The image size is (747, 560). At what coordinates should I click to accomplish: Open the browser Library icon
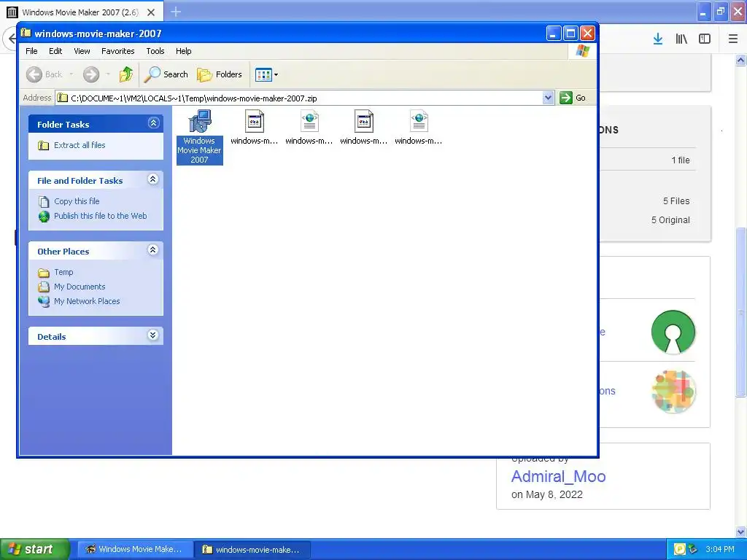[x=681, y=39]
